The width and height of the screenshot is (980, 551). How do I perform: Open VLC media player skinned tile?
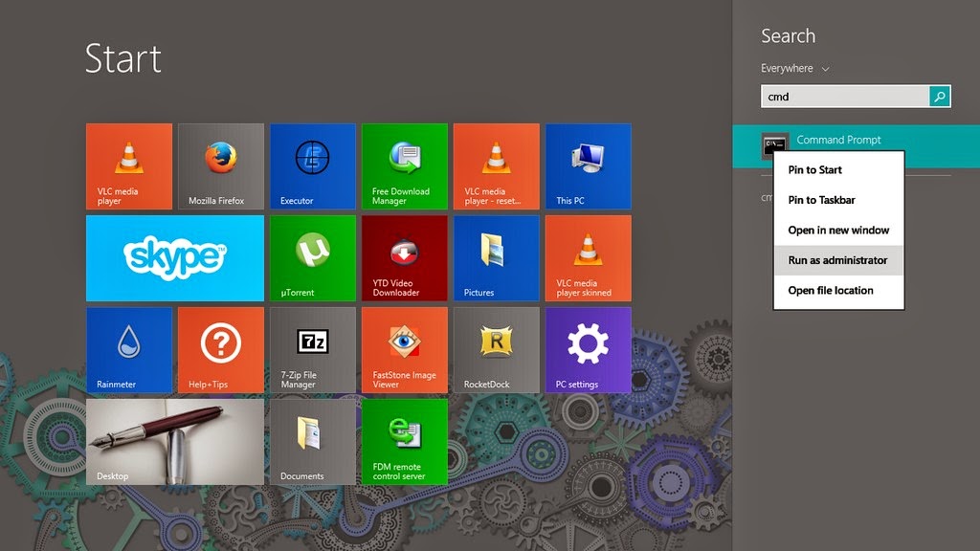tap(589, 258)
